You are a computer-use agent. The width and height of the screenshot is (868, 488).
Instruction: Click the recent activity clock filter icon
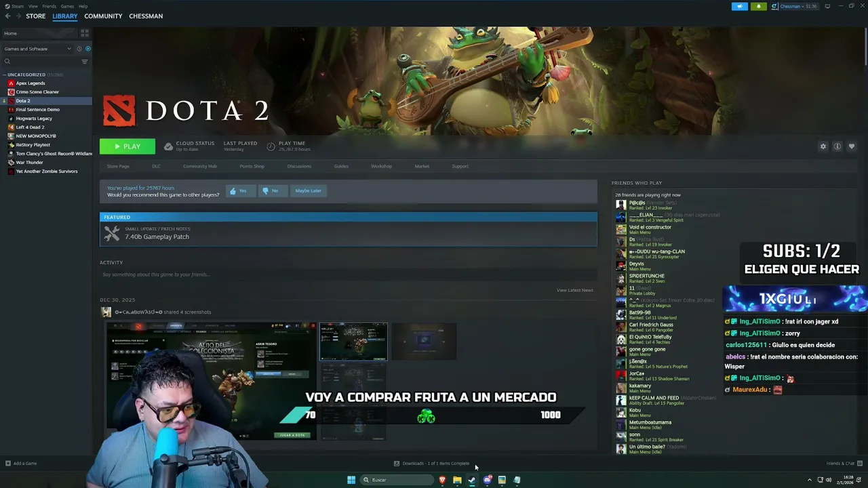pos(79,49)
